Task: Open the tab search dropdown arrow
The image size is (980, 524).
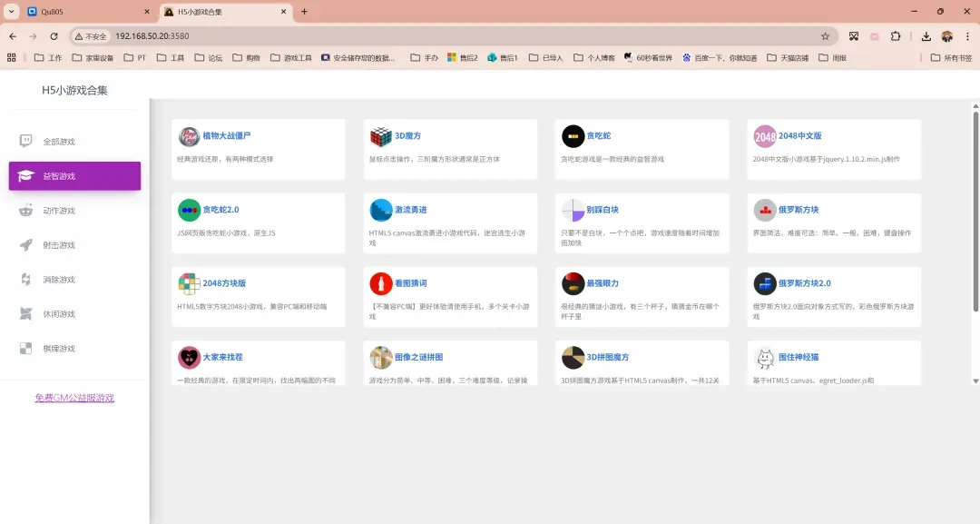Action: 12,12
